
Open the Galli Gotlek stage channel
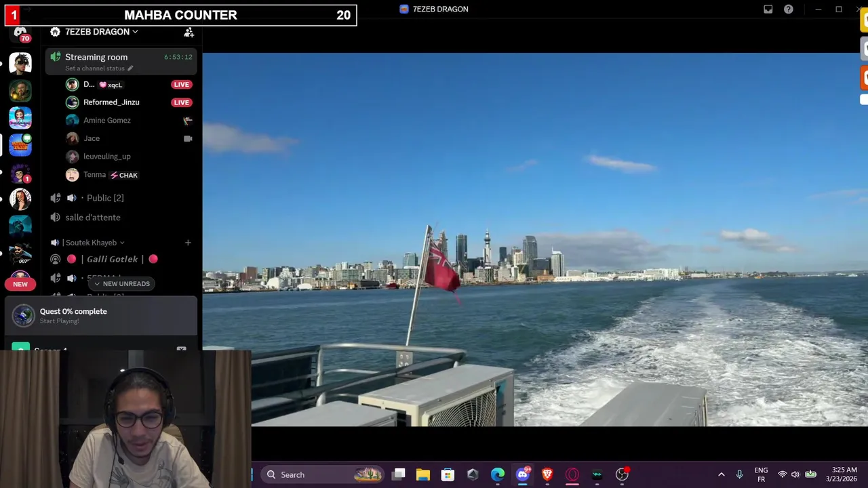tap(111, 259)
